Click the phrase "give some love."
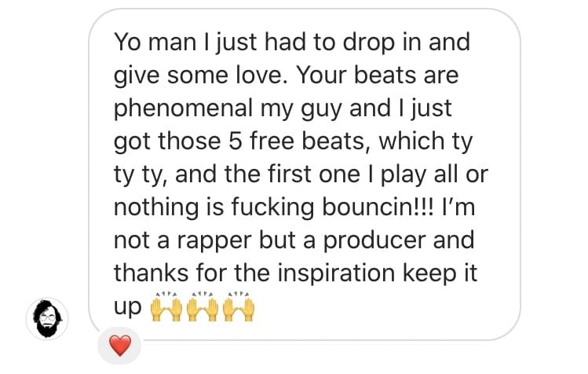This screenshot has height=374, width=588. [198, 77]
